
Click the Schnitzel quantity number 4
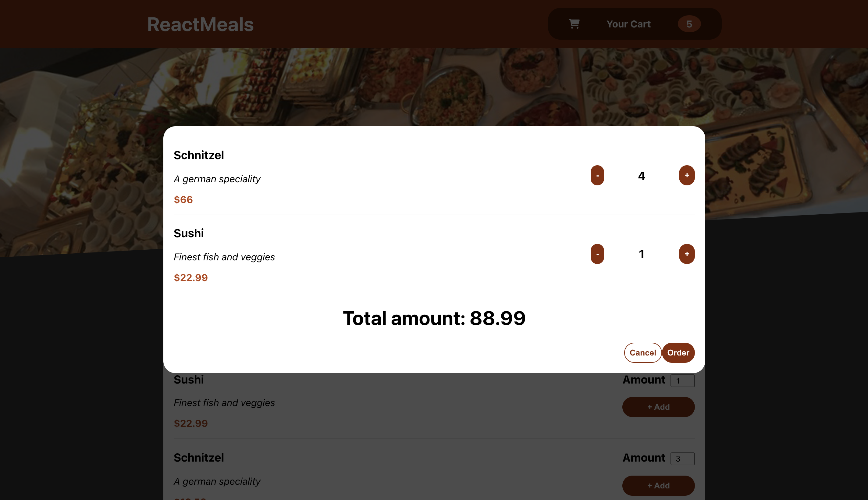click(641, 176)
